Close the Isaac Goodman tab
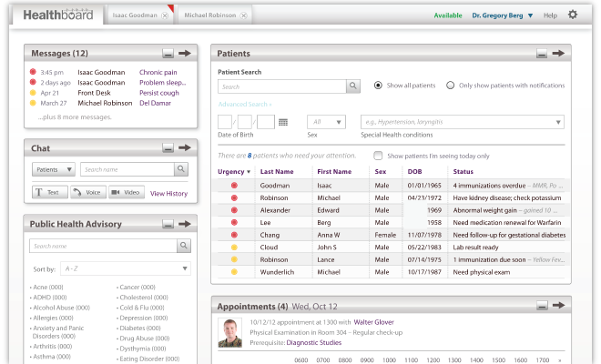 [164, 15]
